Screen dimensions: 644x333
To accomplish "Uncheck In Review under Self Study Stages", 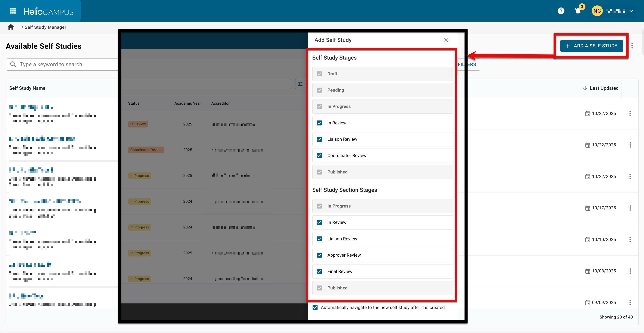I will (x=319, y=123).
